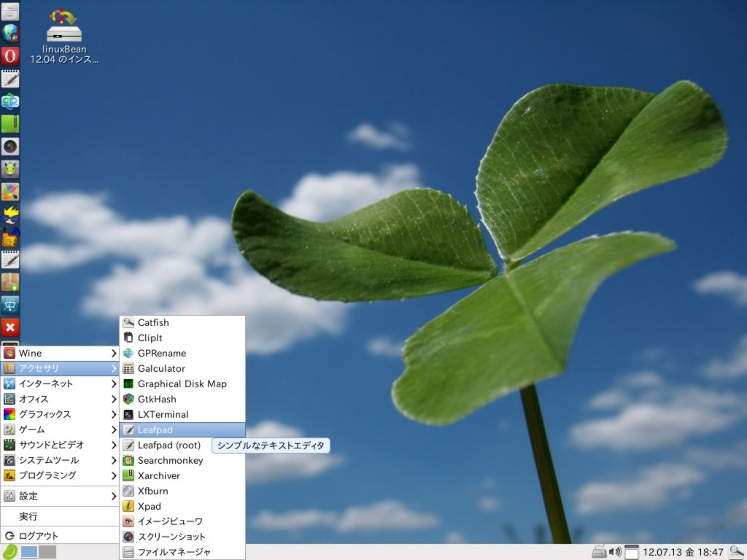
Task: Open the file cabinet icon atop the dock
Action: click(10, 11)
